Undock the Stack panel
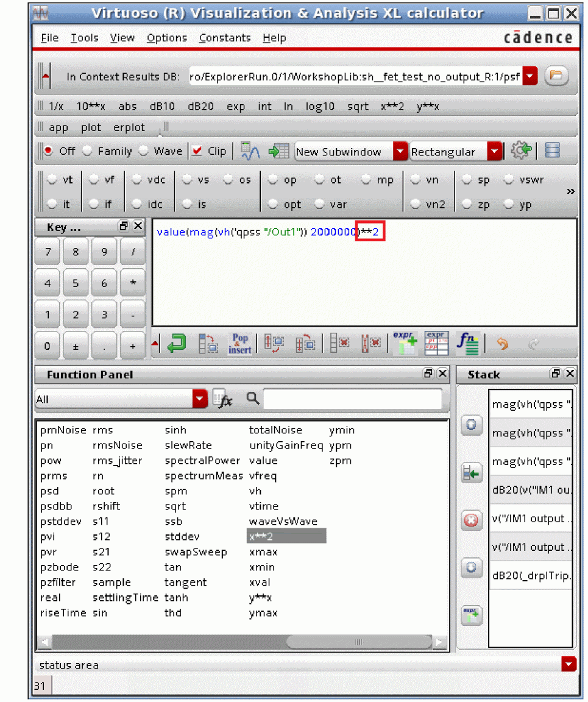Image resolution: width=588 pixels, height=702 pixels. coord(556,374)
